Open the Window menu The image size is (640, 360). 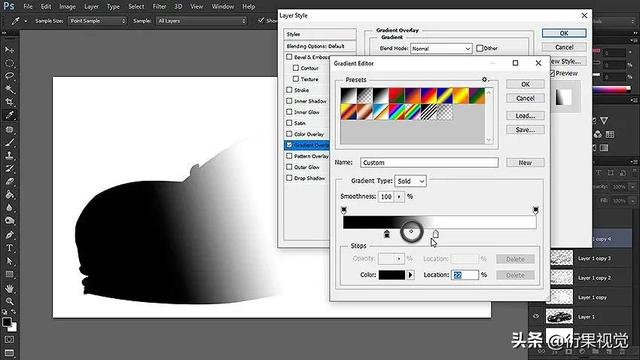pos(223,7)
